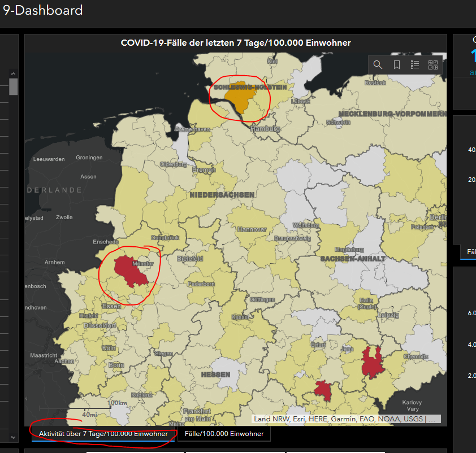
Task: Open the basemap gallery grid icon
Action: click(x=434, y=65)
